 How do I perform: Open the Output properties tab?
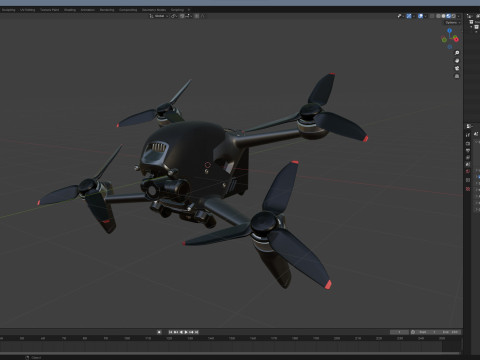(468, 150)
